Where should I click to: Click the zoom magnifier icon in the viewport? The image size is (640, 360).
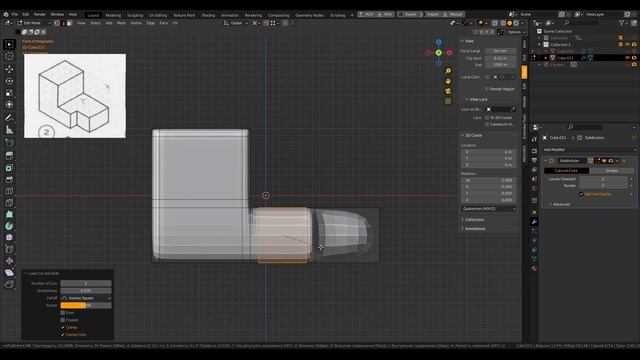pos(448,71)
